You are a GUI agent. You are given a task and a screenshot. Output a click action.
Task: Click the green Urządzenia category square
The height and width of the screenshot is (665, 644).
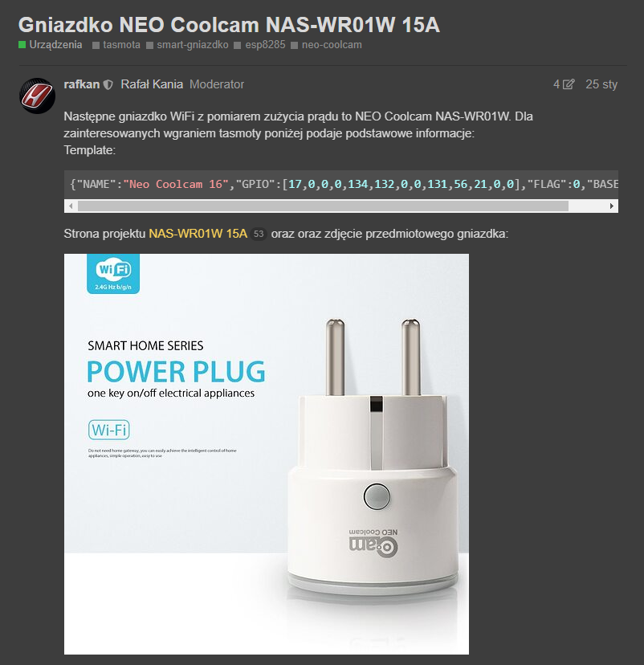(22, 44)
